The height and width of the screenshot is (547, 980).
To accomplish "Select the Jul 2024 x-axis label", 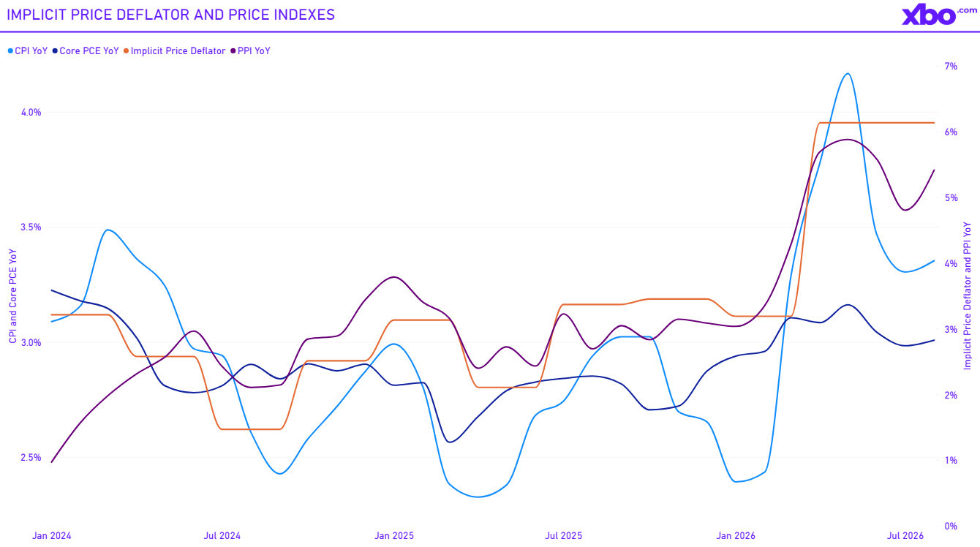I will (222, 536).
